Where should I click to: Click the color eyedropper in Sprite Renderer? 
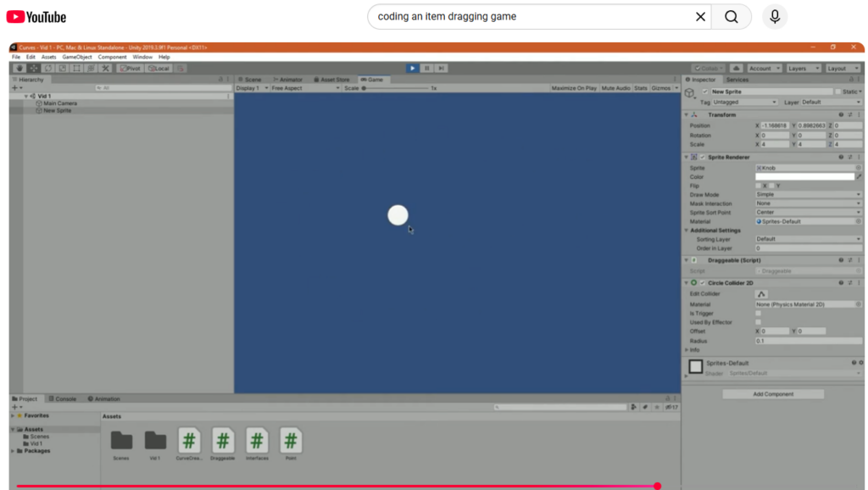(x=859, y=177)
